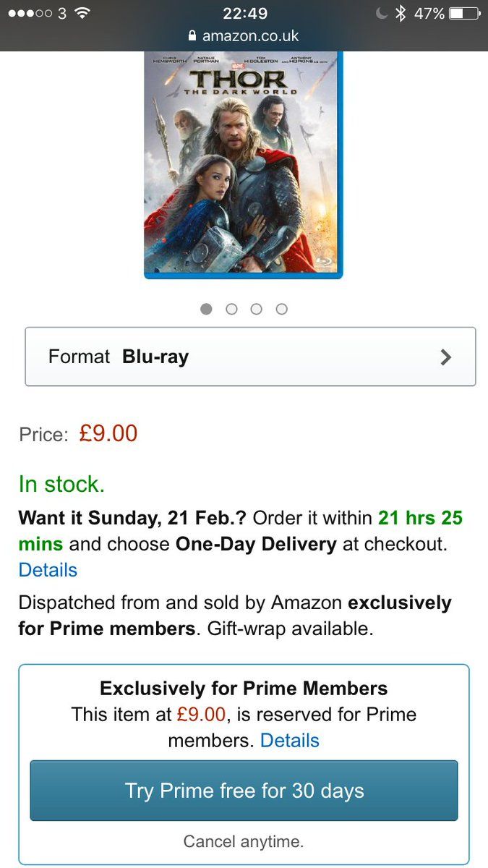Image resolution: width=488 pixels, height=868 pixels.
Task: Tap the cellular signal strength dots
Action: 30,14
